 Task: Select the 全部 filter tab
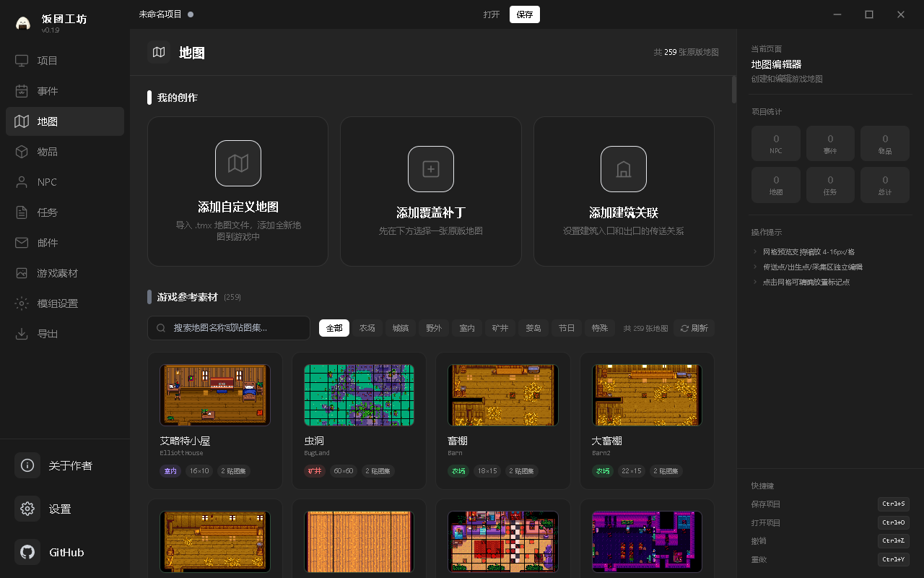334,328
